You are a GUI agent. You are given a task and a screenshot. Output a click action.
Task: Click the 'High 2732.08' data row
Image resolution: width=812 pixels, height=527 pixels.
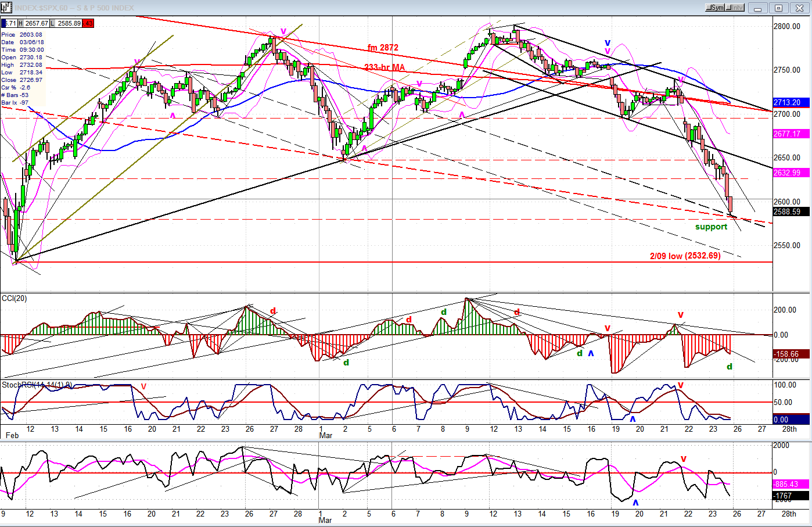coord(22,65)
